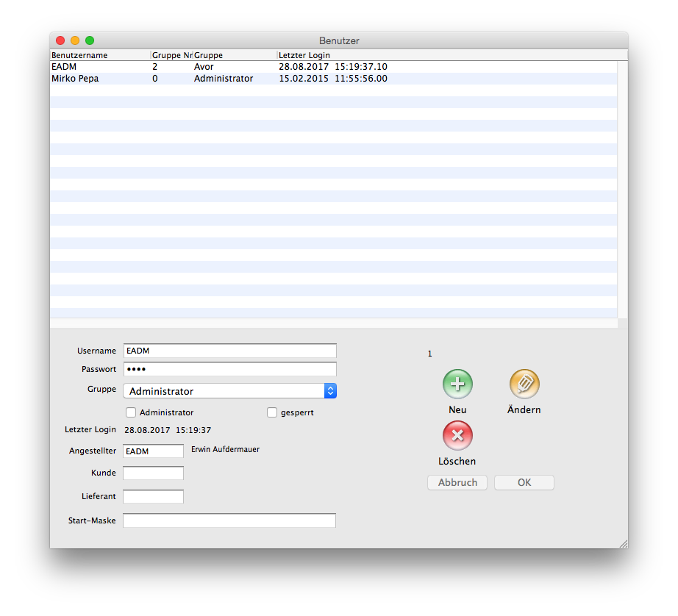The width and height of the screenshot is (678, 616).
Task: Click the orange Ändern edit icon
Action: pyautogui.click(x=524, y=384)
